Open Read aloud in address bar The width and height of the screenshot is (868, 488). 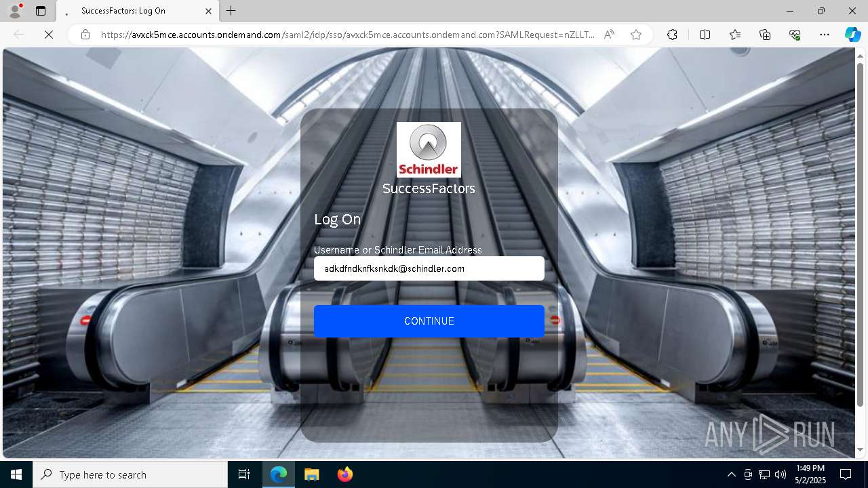pyautogui.click(x=609, y=35)
